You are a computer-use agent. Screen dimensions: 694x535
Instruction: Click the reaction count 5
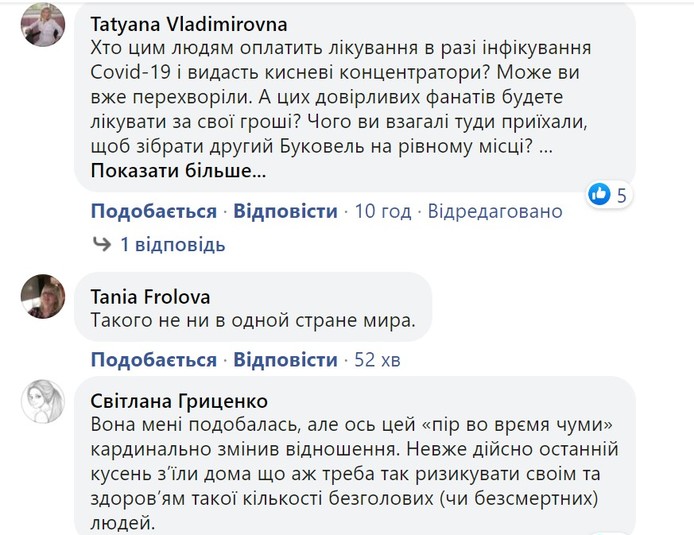click(x=622, y=195)
